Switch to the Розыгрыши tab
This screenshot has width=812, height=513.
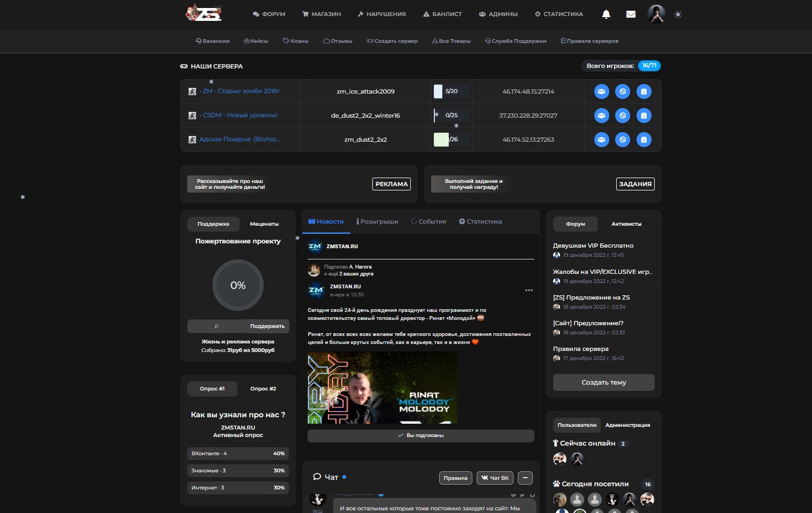(x=377, y=221)
